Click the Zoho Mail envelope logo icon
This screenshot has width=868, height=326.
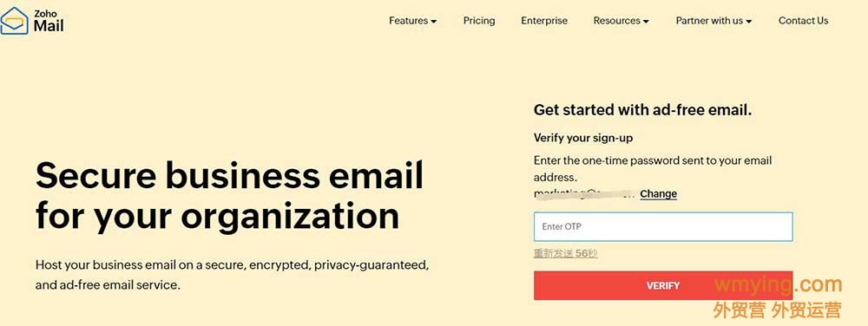(x=14, y=21)
